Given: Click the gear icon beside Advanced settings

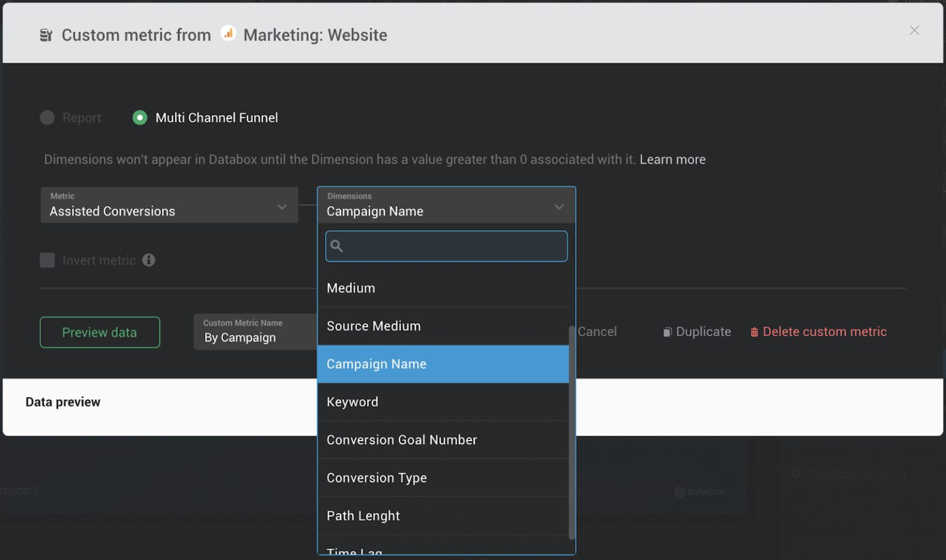Looking at the screenshot, I should (796, 474).
